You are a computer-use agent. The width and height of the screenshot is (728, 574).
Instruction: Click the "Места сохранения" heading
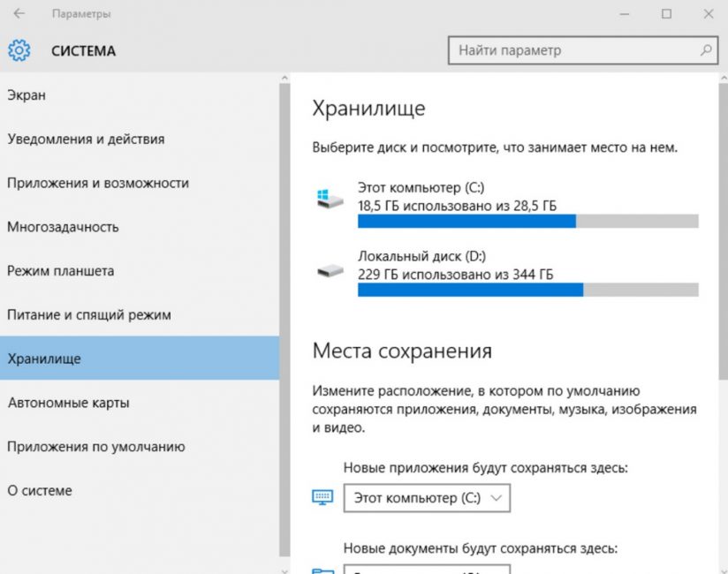point(402,351)
